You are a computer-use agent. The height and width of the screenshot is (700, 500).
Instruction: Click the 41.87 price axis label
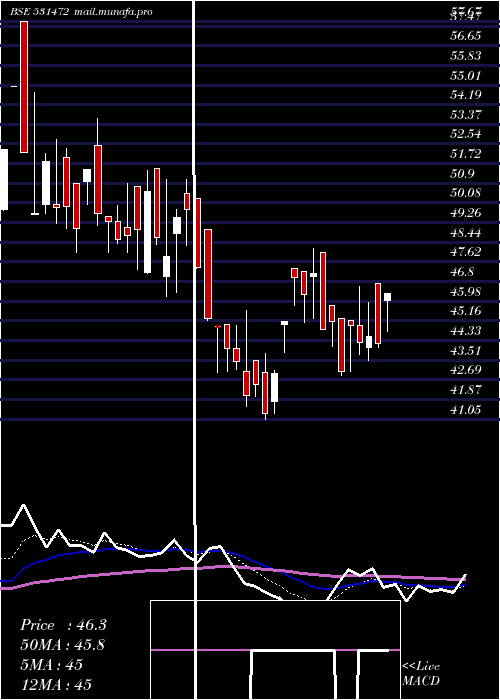click(x=466, y=390)
